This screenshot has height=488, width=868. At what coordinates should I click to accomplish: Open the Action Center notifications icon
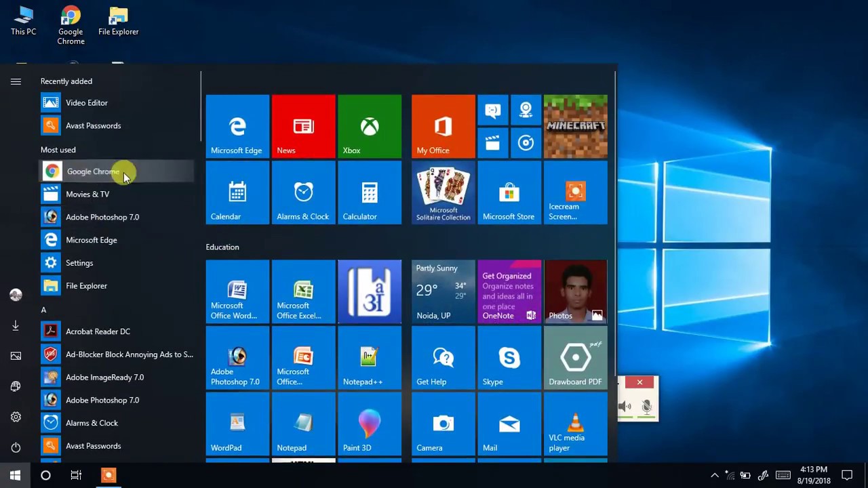[x=847, y=475]
